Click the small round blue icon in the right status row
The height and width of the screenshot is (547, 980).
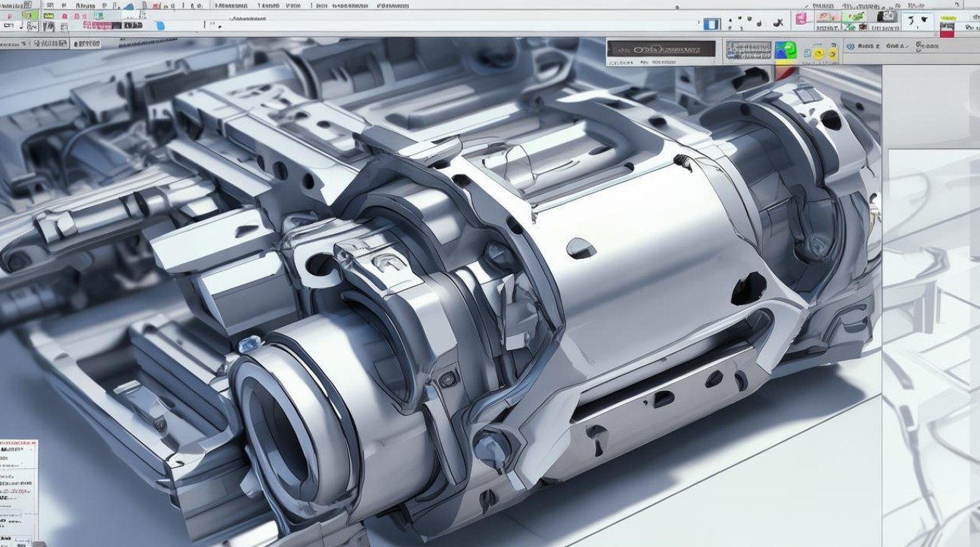click(x=852, y=46)
